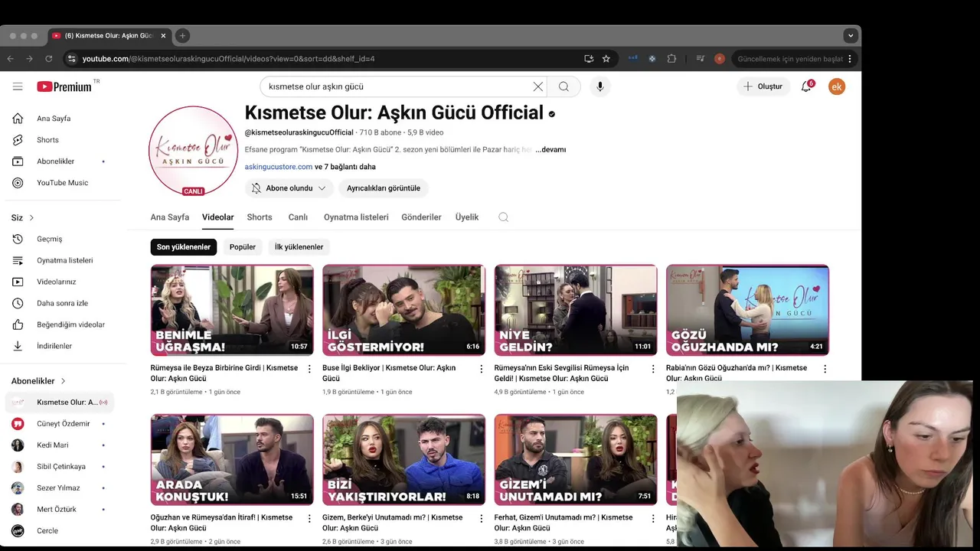Open browser tab list dropdown arrow
This screenshot has height=551, width=980.
[851, 35]
